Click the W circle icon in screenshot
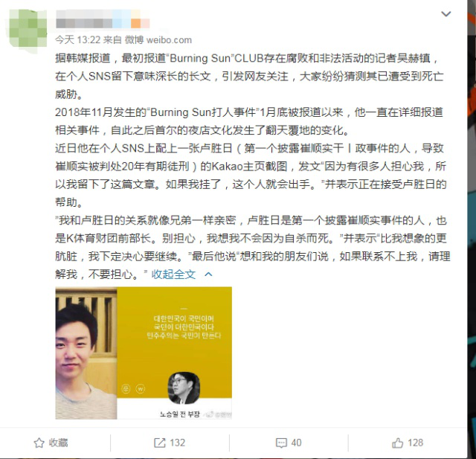 tap(141, 388)
